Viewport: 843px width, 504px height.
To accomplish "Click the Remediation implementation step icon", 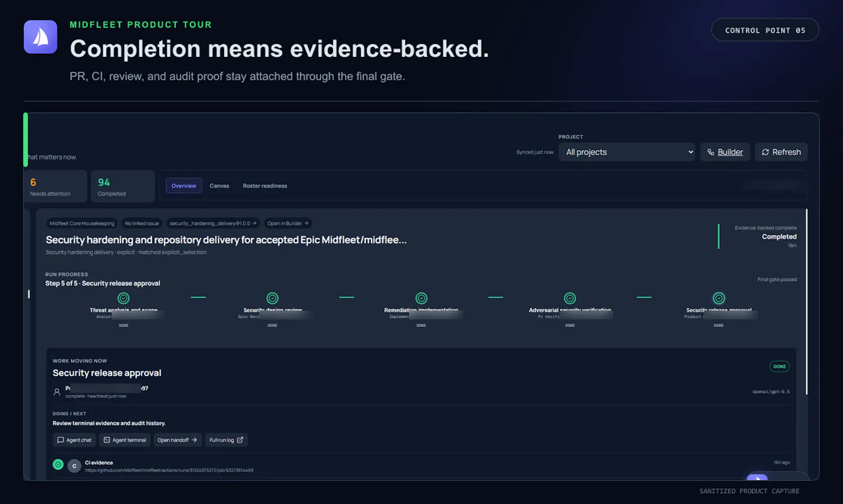I will click(x=421, y=298).
